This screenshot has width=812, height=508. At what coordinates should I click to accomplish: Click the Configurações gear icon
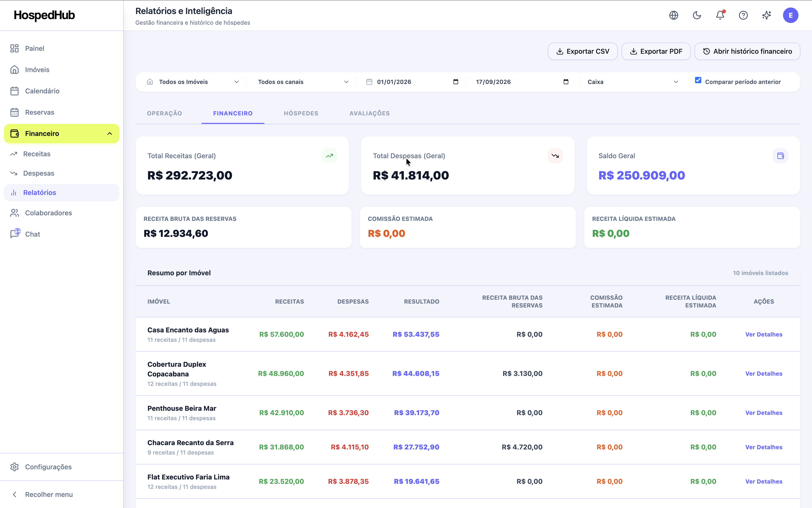coord(14,467)
